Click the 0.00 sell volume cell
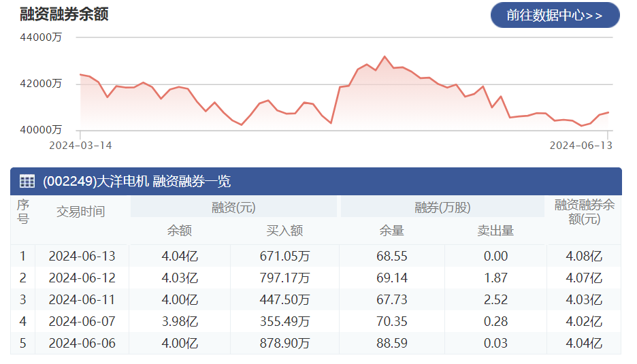The image size is (637, 364). point(495,256)
